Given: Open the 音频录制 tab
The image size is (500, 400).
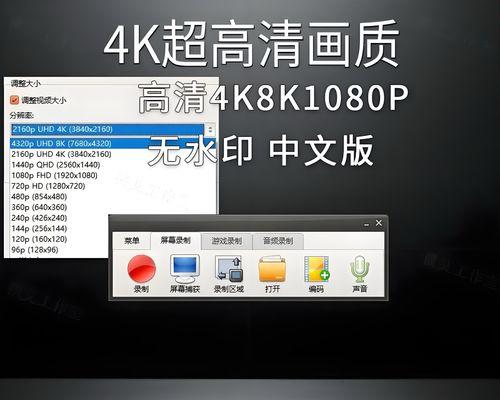Looking at the screenshot, I should pyautogui.click(x=278, y=241).
